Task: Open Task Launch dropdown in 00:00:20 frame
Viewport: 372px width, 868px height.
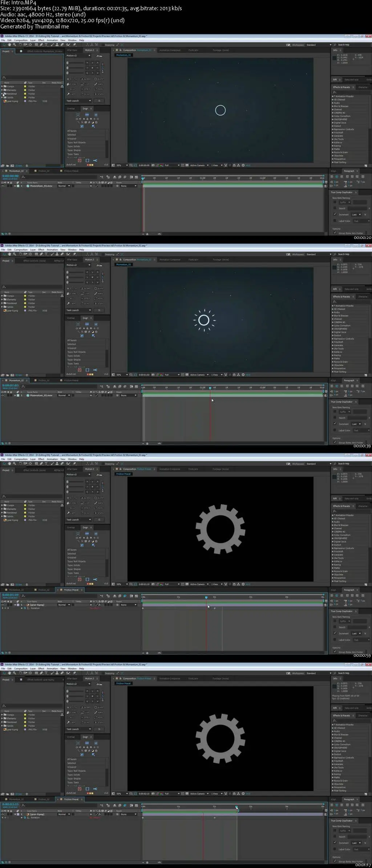Action: click(79, 101)
